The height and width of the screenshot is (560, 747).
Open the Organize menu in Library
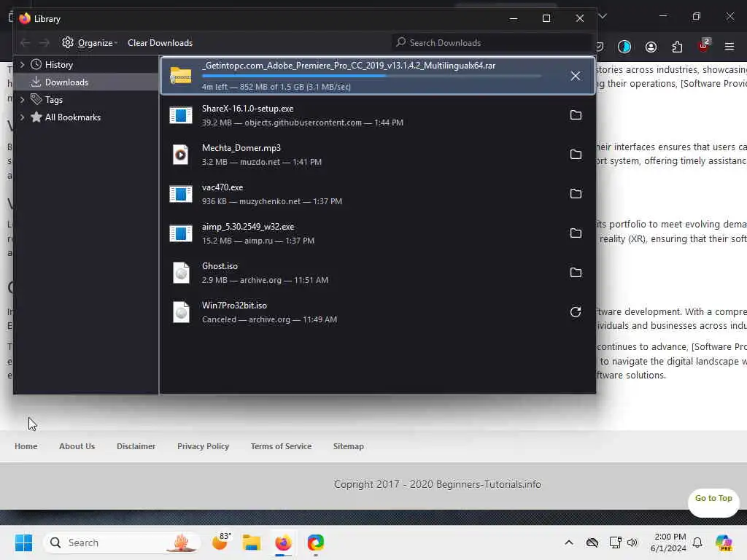[90, 43]
